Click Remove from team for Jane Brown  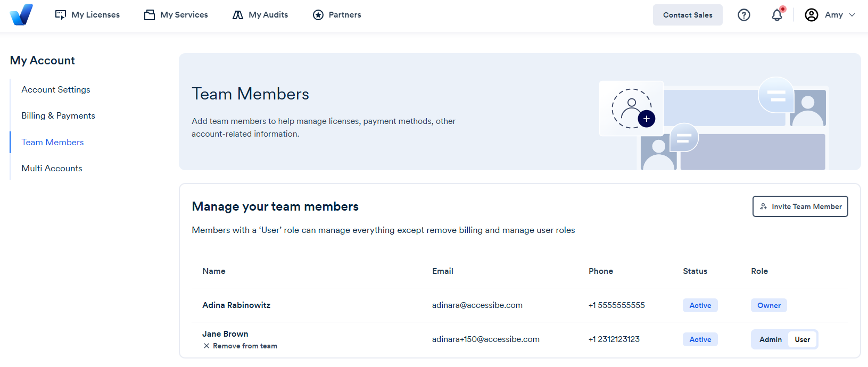(240, 346)
